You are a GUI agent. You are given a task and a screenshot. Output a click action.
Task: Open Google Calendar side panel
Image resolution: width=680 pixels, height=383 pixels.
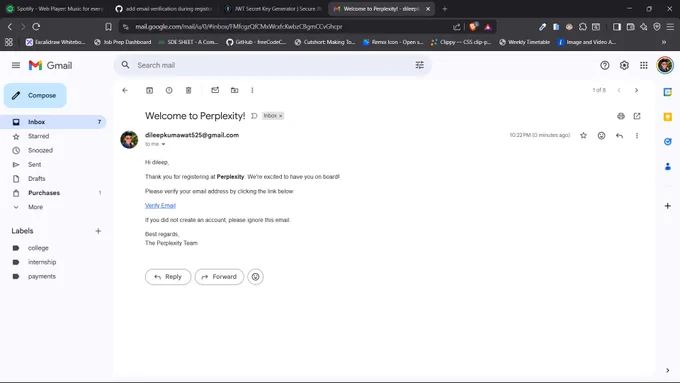pyautogui.click(x=667, y=92)
